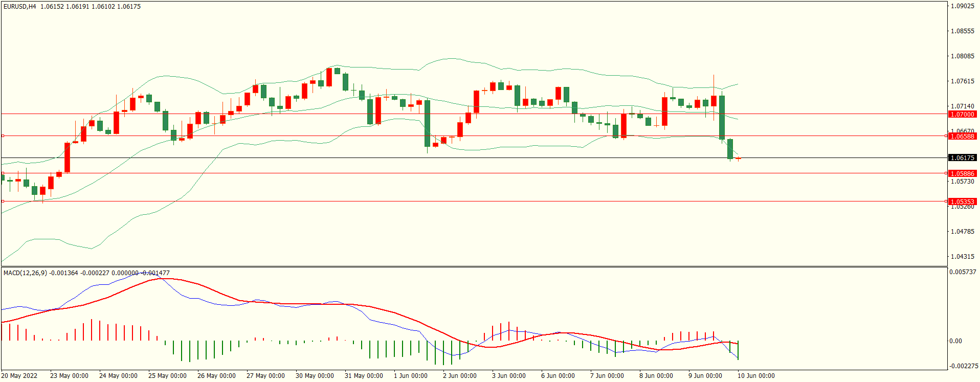
Task: Click the 6 Jun 00:00 time label
Action: coord(558,376)
